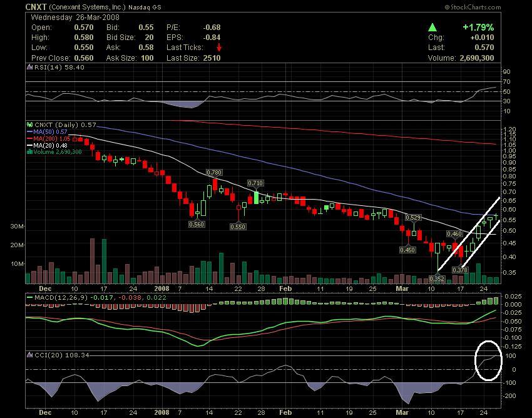Click the CNXT (Daily) 0.57 legend label
532x418 pixels.
pyautogui.click(x=66, y=125)
